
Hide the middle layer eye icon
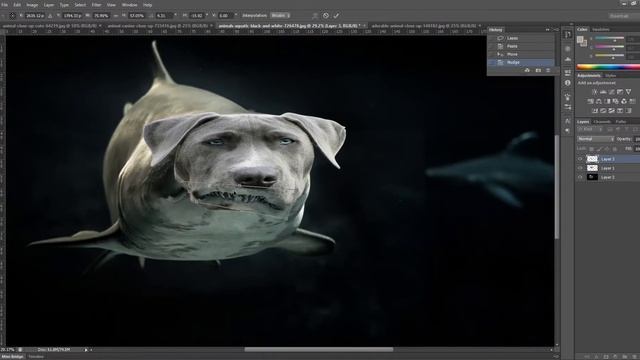tap(580, 168)
